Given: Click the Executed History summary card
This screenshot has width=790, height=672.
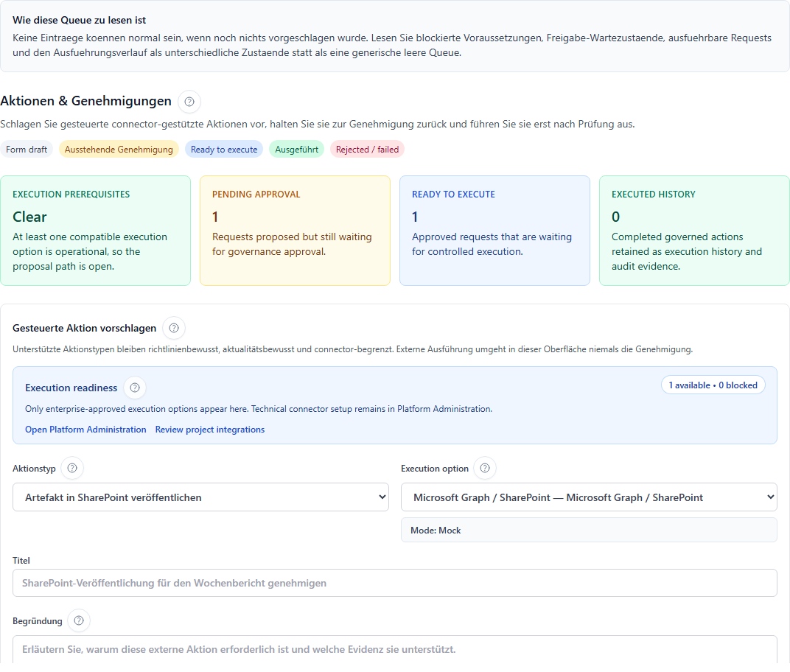Looking at the screenshot, I should (693, 230).
